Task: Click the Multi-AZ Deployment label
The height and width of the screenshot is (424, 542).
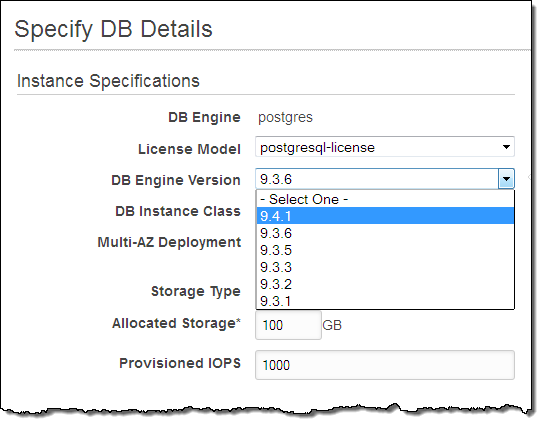Action: pos(169,242)
